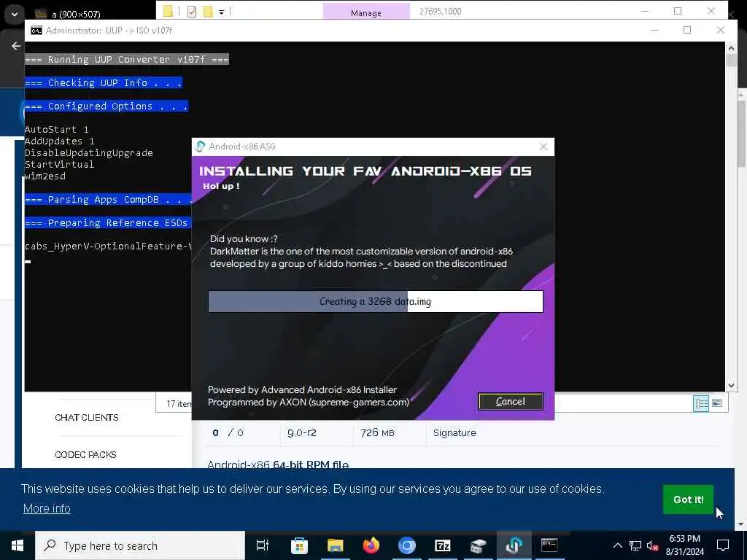This screenshot has height=560, width=747.
Task: Click the new folder icon in Explorer title bar
Action: coord(208,12)
